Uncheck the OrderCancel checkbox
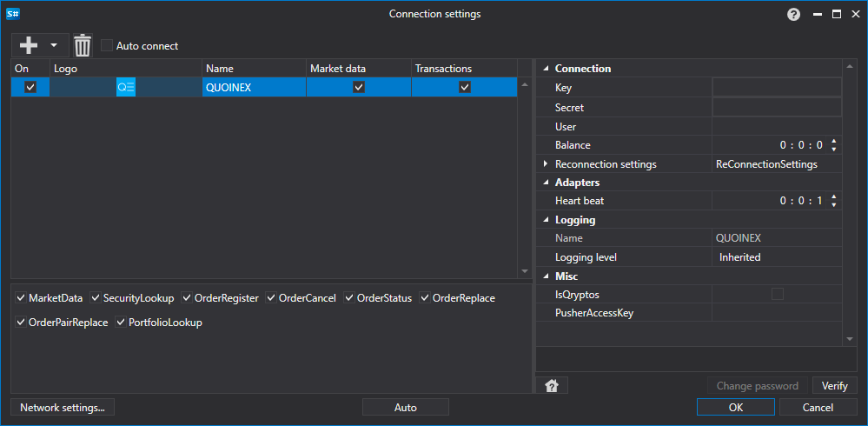This screenshot has height=426, width=868. 271,298
